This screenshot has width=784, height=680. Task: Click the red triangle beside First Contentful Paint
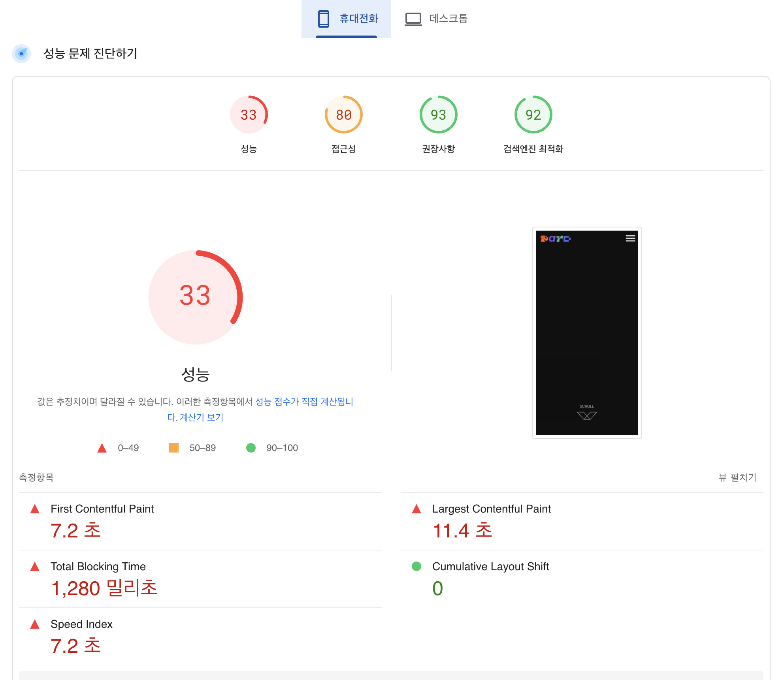(x=35, y=509)
